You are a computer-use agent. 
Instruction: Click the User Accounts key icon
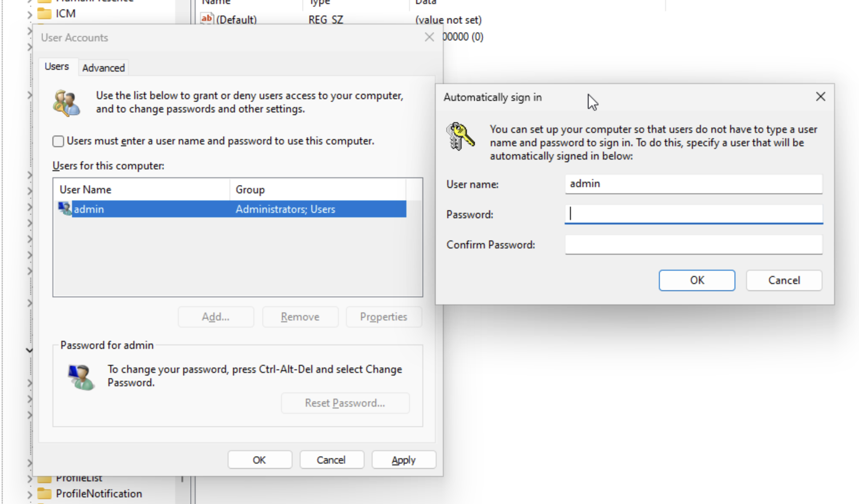click(67, 102)
